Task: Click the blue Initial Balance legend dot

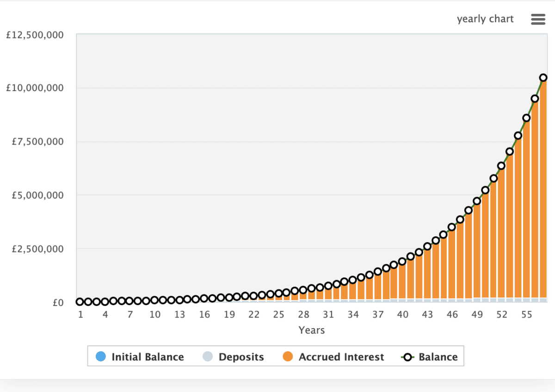Action: pyautogui.click(x=100, y=356)
